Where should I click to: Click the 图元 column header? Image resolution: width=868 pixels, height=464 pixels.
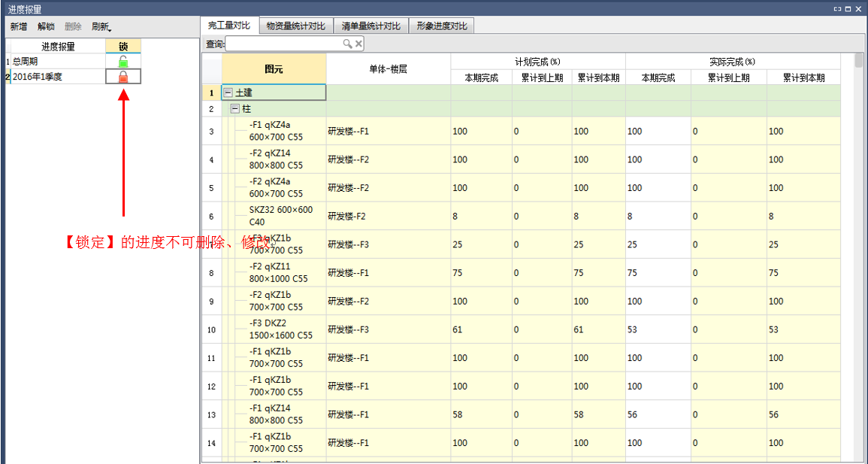pyautogui.click(x=274, y=69)
